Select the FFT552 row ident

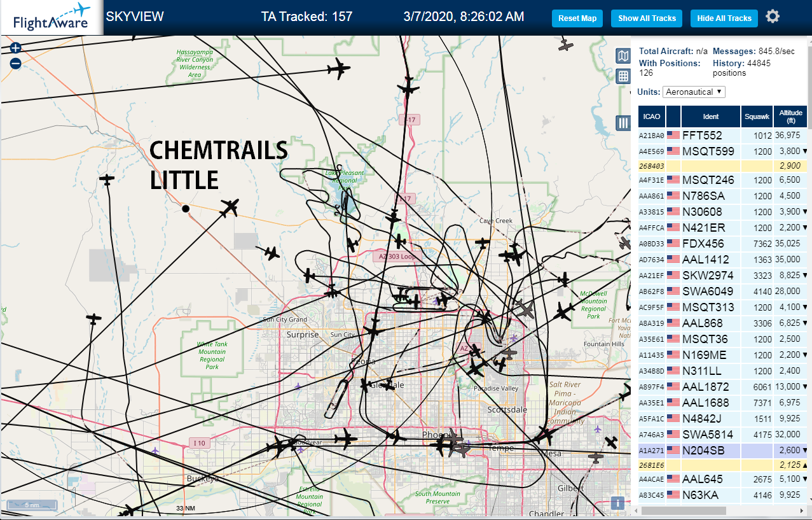click(702, 135)
